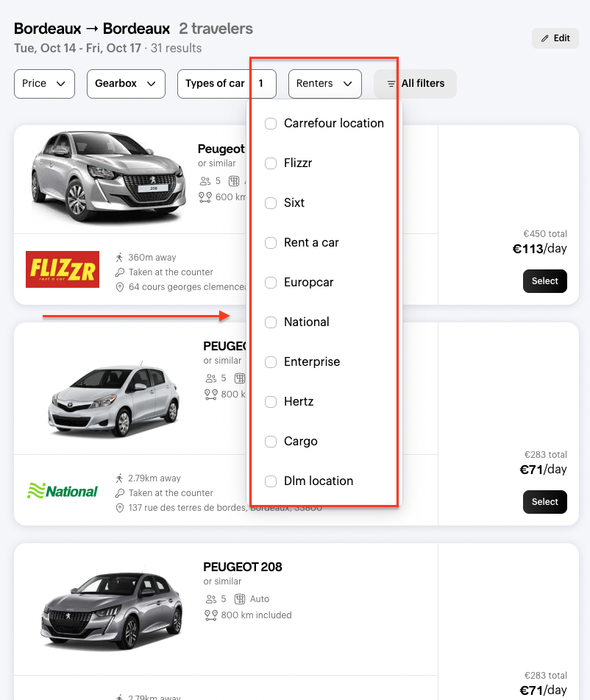Expand the Gearbox dropdown
This screenshot has width=590, height=700.
click(x=125, y=84)
